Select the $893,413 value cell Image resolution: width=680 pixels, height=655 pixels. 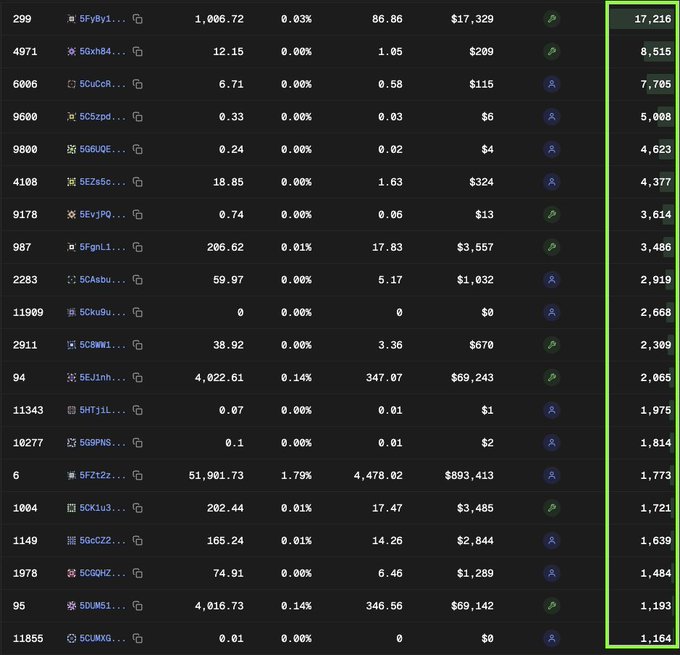(469, 475)
